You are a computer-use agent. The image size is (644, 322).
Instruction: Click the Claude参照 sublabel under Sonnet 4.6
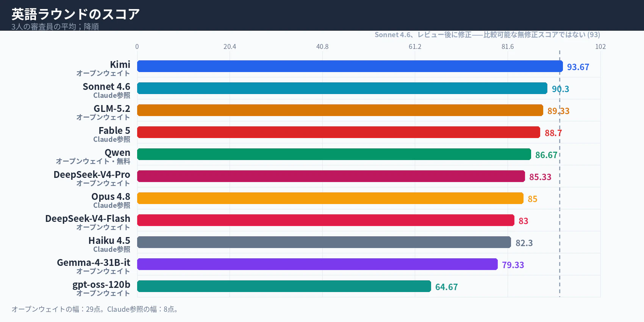click(112, 95)
